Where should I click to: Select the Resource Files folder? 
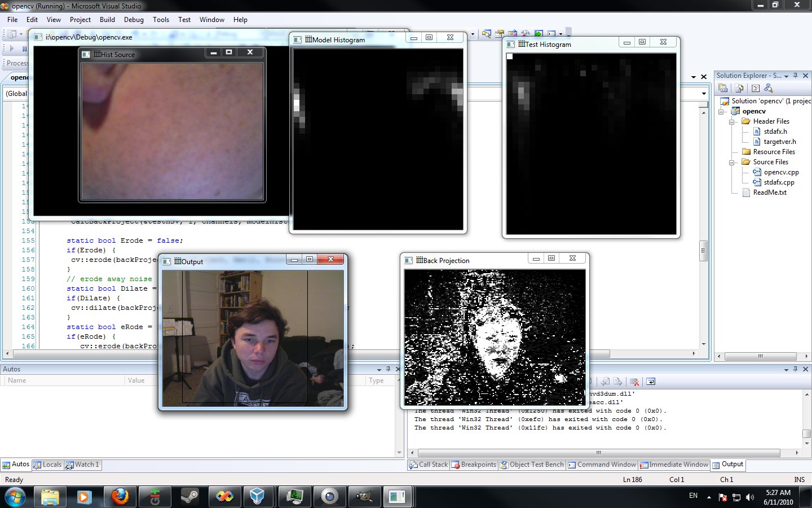[x=774, y=152]
